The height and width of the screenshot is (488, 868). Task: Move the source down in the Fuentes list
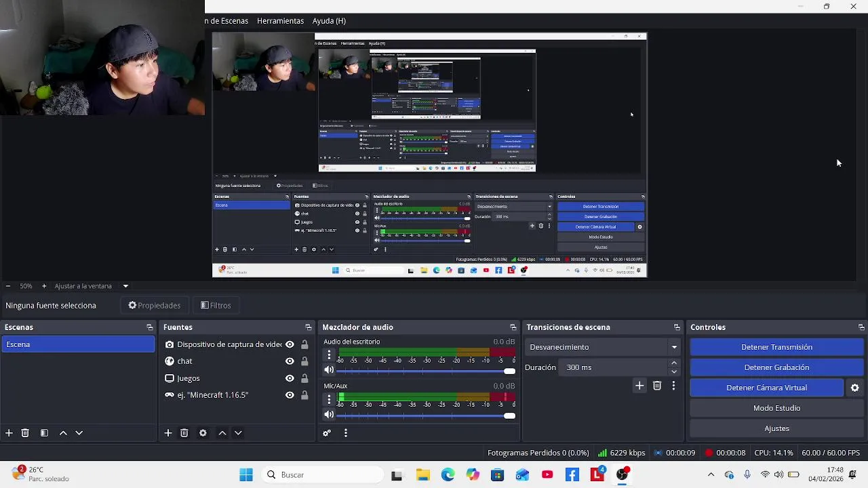click(238, 432)
